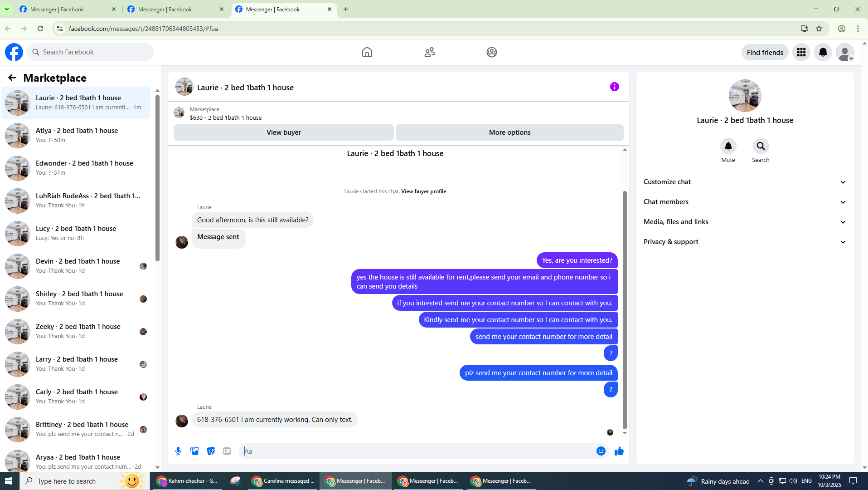Select Devin's conversation
This screenshot has height=490, width=868.
coord(76,266)
